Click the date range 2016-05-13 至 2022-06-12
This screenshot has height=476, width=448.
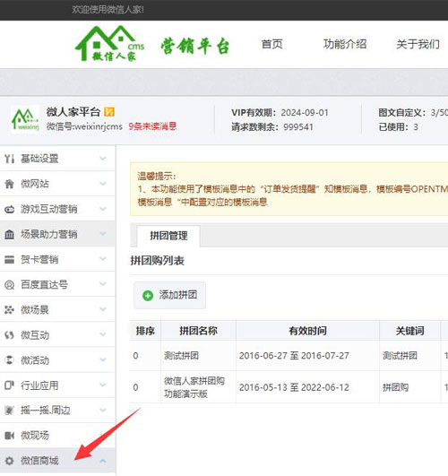pyautogui.click(x=294, y=387)
